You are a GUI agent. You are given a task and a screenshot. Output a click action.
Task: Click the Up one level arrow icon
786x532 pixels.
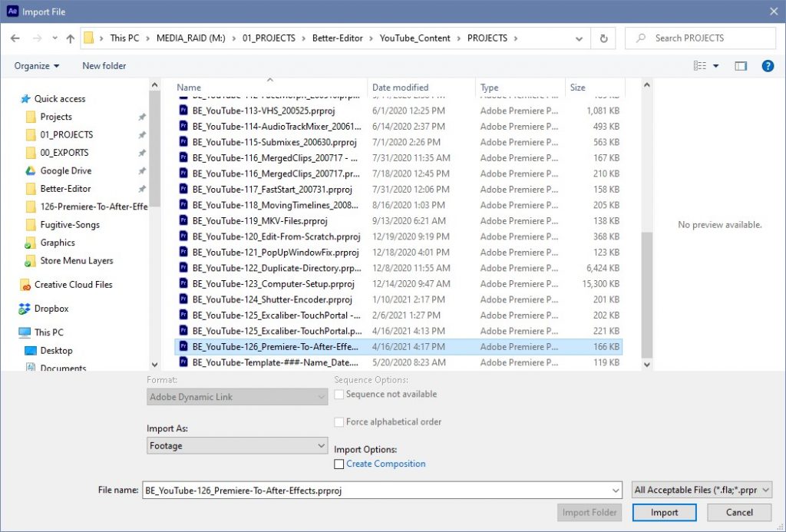[71, 38]
